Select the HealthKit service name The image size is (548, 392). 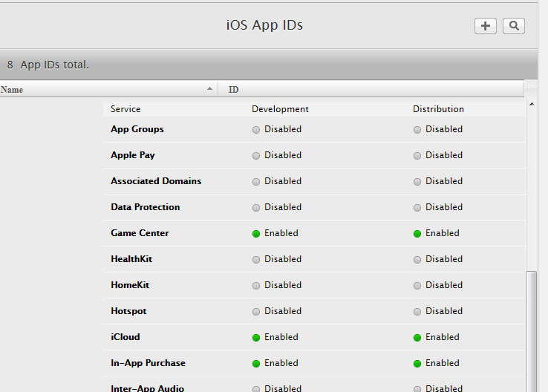pyautogui.click(x=131, y=259)
